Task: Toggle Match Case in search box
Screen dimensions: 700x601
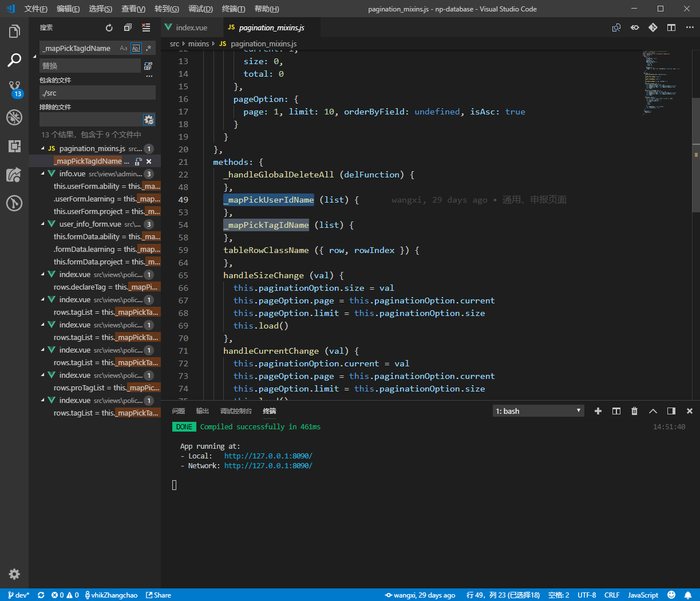Action: (x=124, y=49)
